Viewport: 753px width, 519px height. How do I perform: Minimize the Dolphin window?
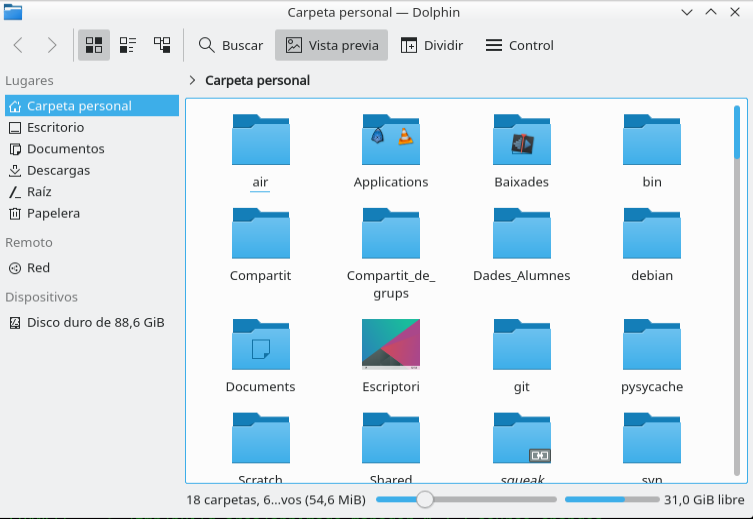click(687, 12)
